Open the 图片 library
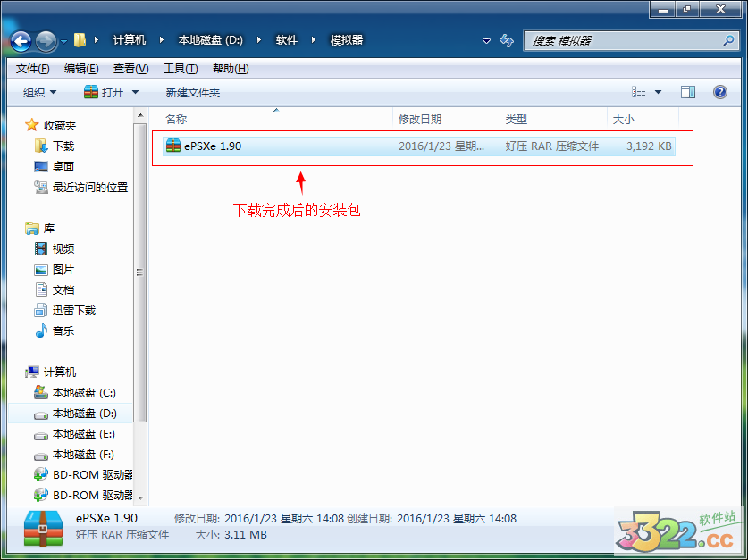Viewport: 748px width, 560px height. click(55, 270)
